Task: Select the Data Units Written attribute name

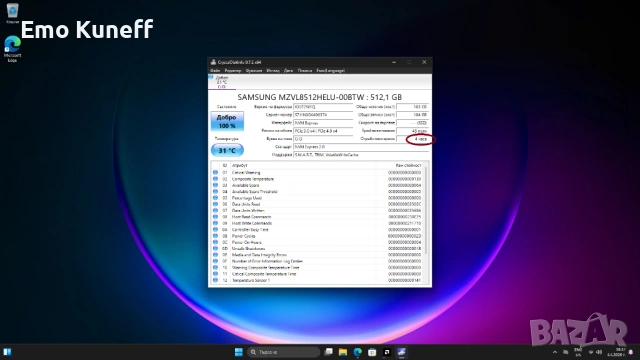Action: point(248,211)
